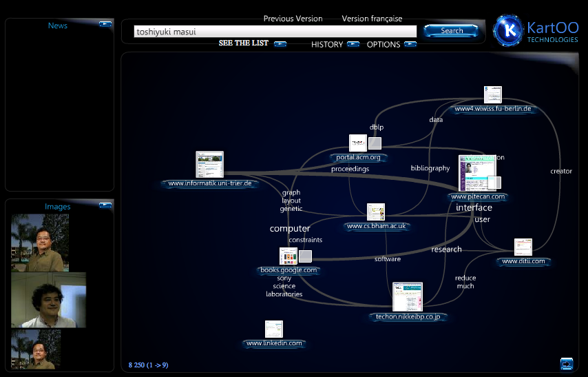
Task: Open the Previous Version link
Action: pyautogui.click(x=293, y=19)
